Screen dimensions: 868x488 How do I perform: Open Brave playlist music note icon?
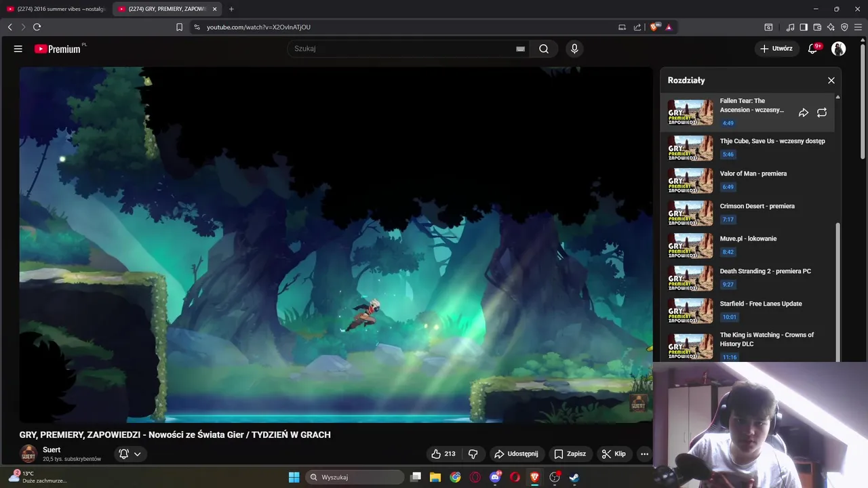point(790,27)
